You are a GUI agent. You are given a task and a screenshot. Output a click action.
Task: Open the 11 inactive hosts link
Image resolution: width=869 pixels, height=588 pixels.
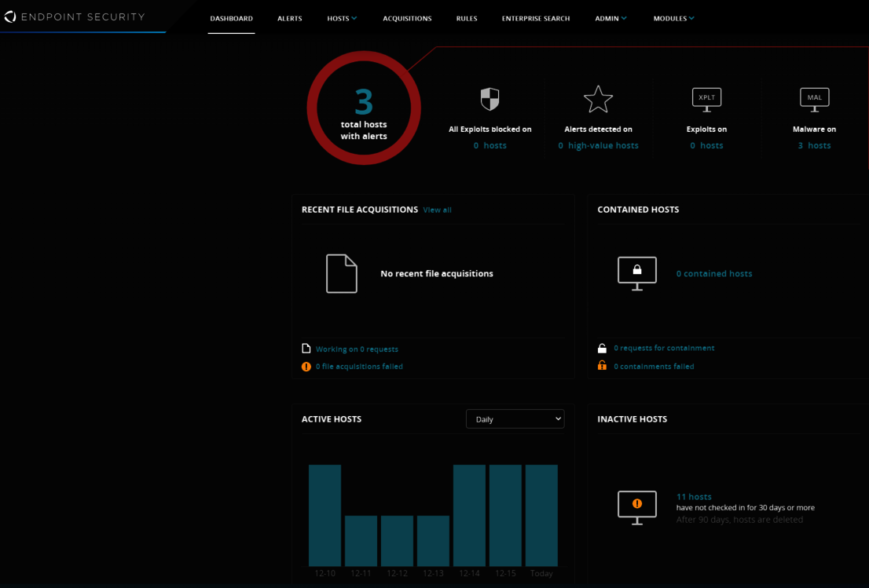[693, 496]
